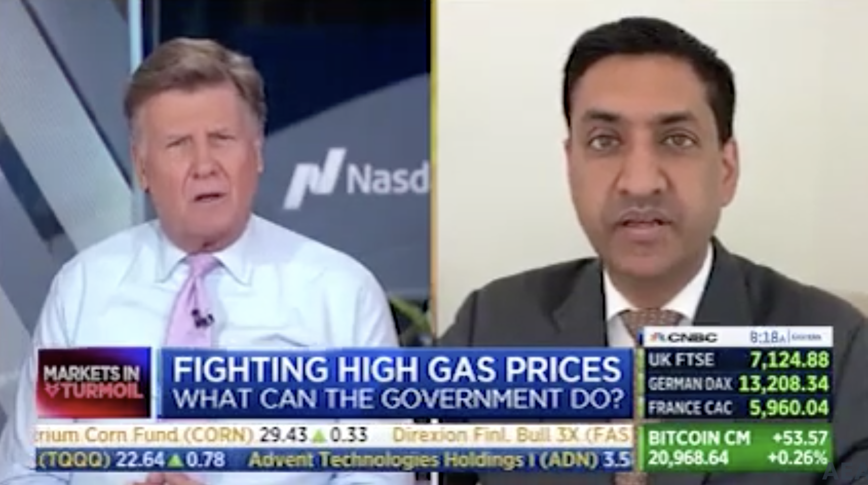Click the Bitcoin +0.26% change value

(798, 458)
